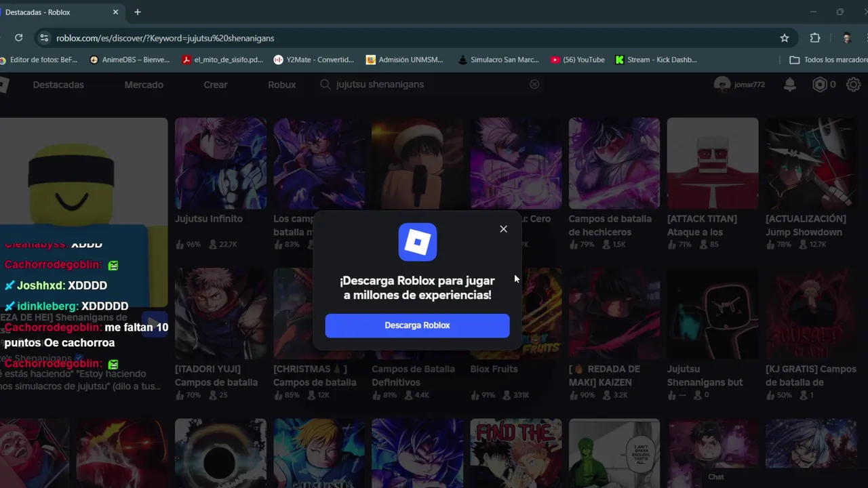Clear the search field text
Screen dimensions: 868x488
pos(534,85)
